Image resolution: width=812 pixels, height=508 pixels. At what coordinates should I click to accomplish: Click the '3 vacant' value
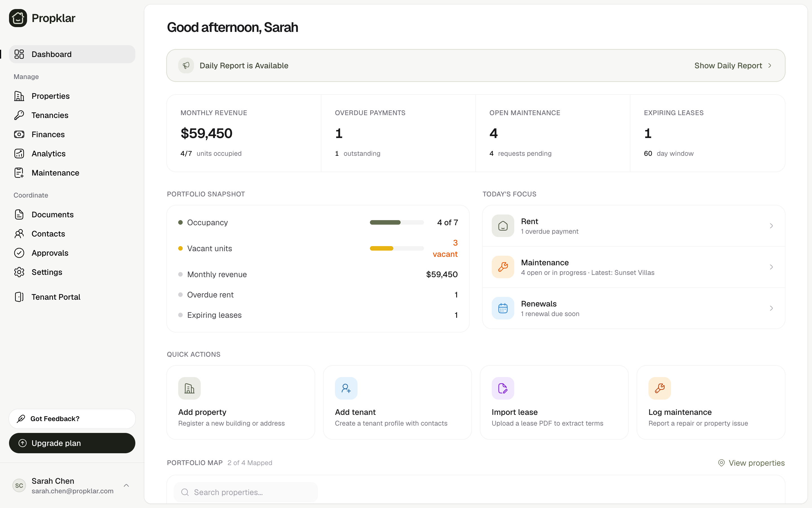point(445,248)
